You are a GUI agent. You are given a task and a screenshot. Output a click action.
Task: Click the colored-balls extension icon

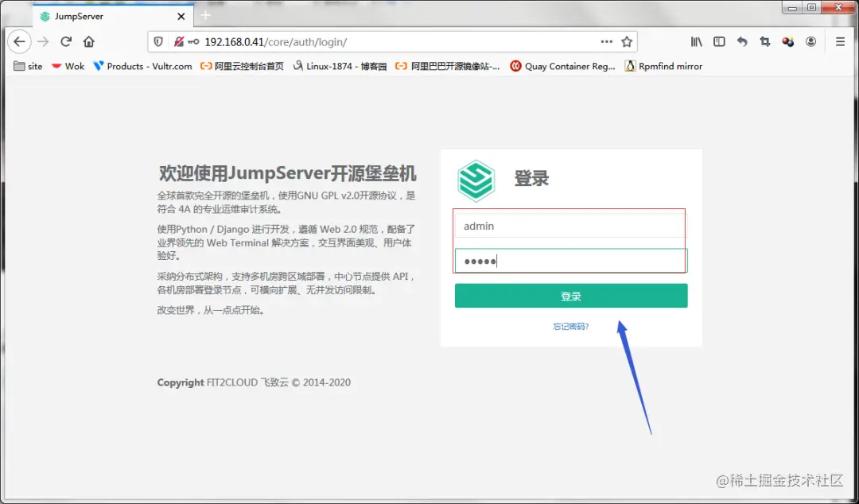pyautogui.click(x=787, y=41)
